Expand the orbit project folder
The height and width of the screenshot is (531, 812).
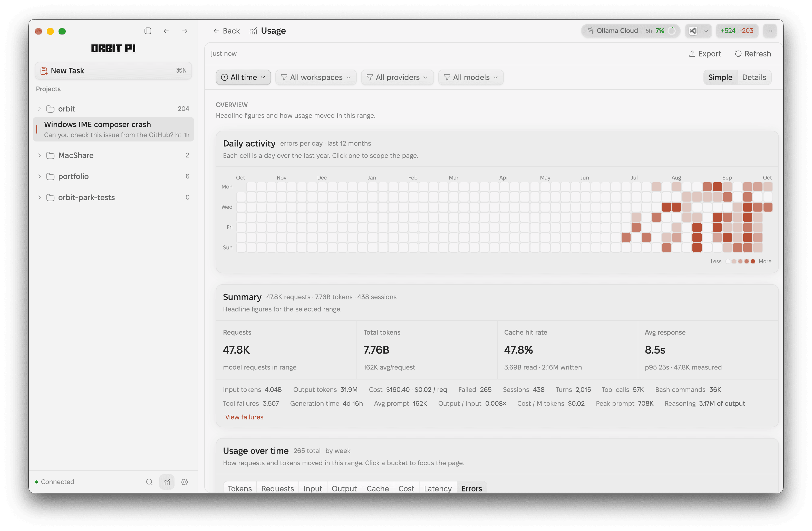(x=39, y=109)
